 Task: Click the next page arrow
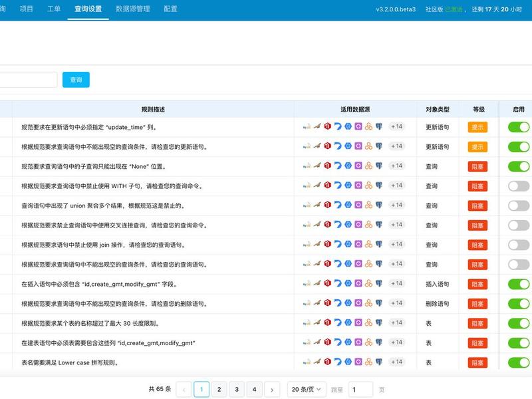point(272,390)
